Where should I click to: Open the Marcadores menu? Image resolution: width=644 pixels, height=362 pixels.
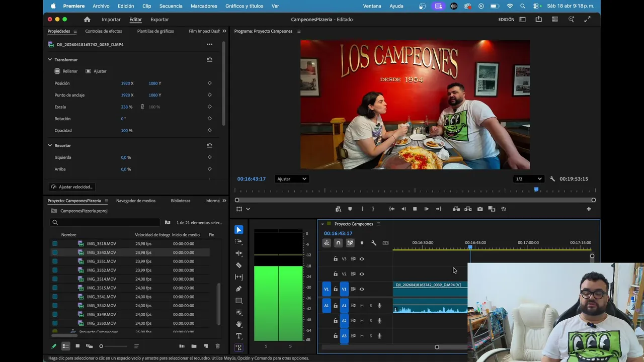click(x=204, y=6)
